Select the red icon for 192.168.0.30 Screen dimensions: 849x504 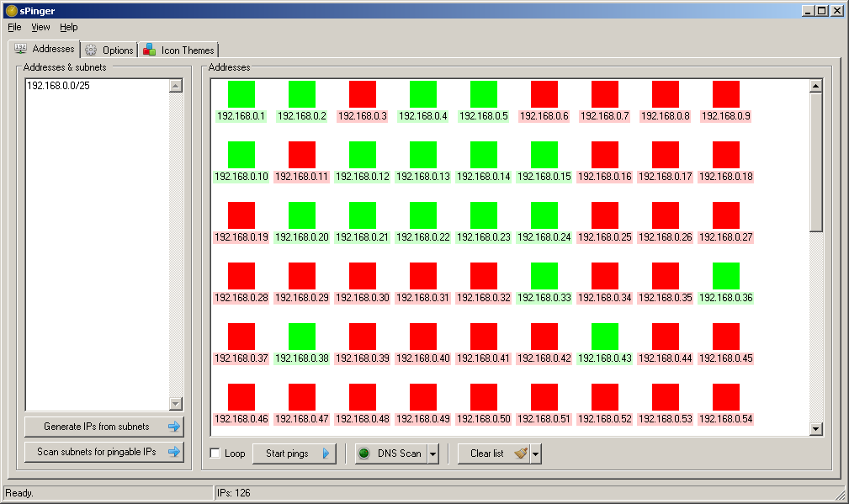pyautogui.click(x=363, y=276)
